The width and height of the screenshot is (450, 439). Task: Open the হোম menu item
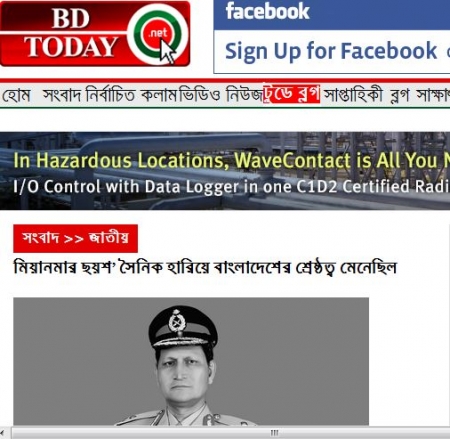(x=16, y=95)
